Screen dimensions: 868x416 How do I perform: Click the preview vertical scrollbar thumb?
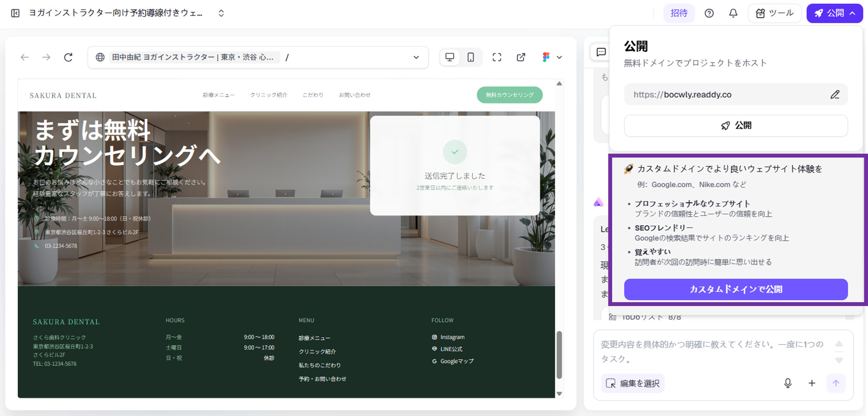click(x=559, y=355)
